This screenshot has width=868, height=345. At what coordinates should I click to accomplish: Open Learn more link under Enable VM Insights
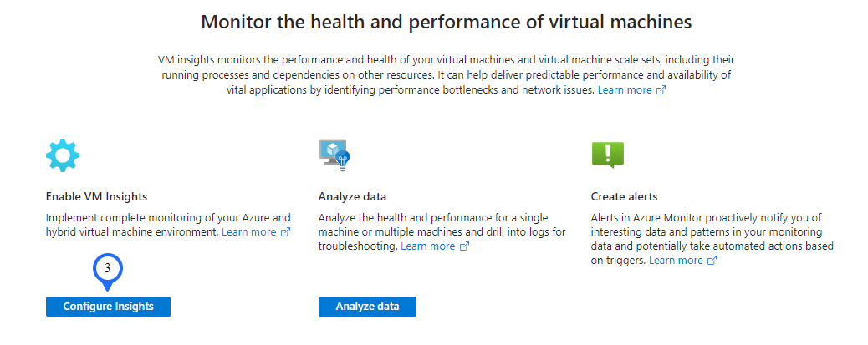tap(248, 232)
